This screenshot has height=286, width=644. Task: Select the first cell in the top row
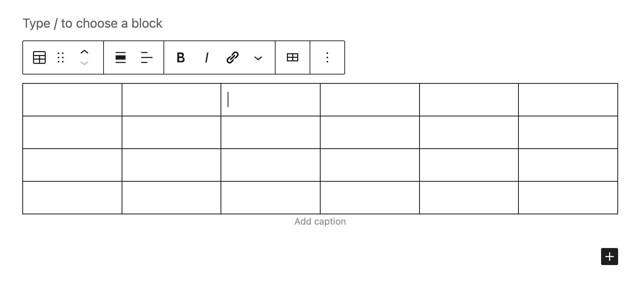72,100
